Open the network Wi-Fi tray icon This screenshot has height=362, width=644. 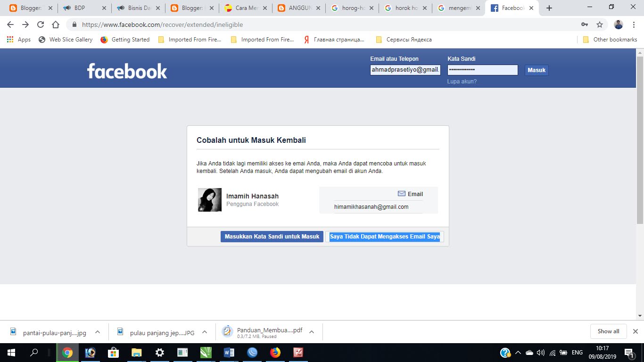[x=552, y=353]
